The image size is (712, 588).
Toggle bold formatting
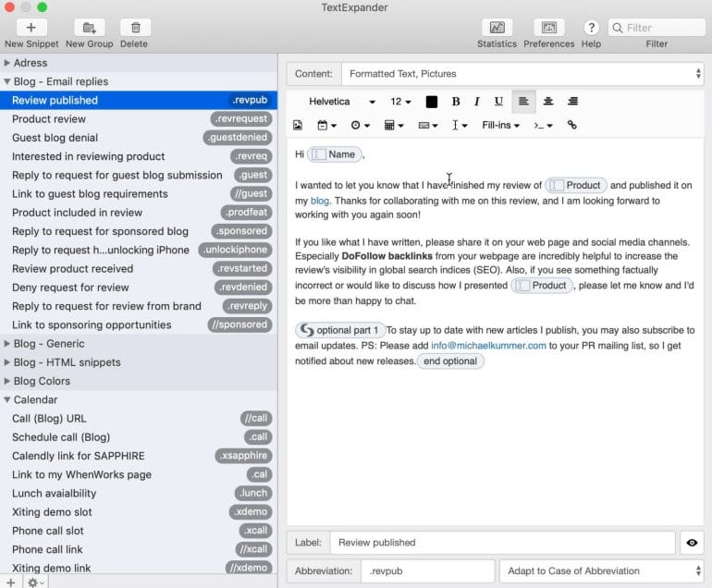click(456, 102)
